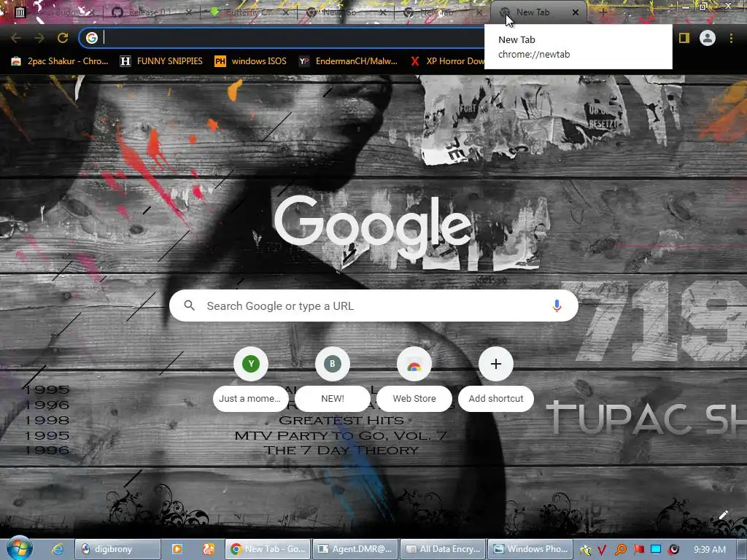Click the red flag Action Center icon

(638, 550)
